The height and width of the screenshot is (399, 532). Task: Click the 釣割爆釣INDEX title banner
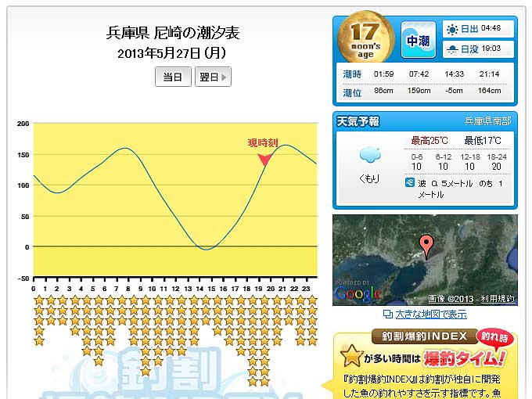pos(425,336)
